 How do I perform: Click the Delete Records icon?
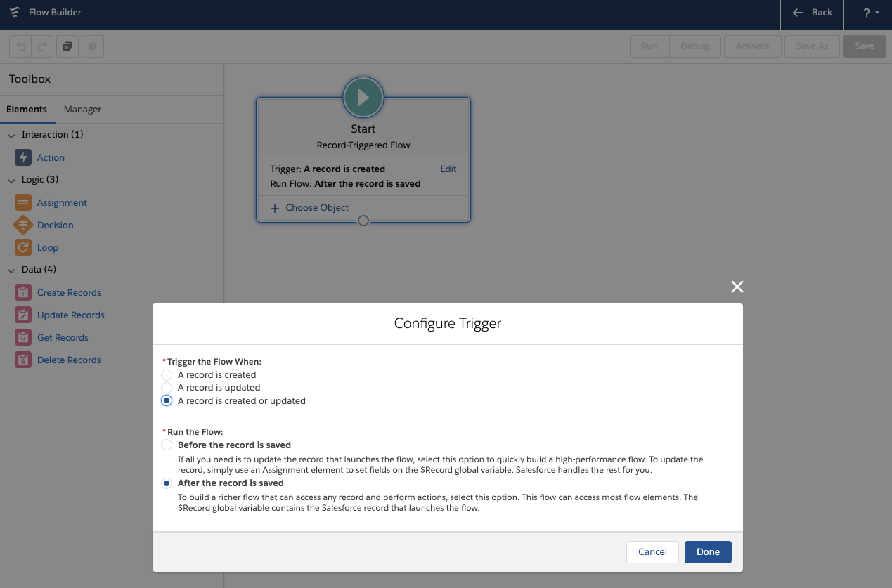(x=23, y=360)
